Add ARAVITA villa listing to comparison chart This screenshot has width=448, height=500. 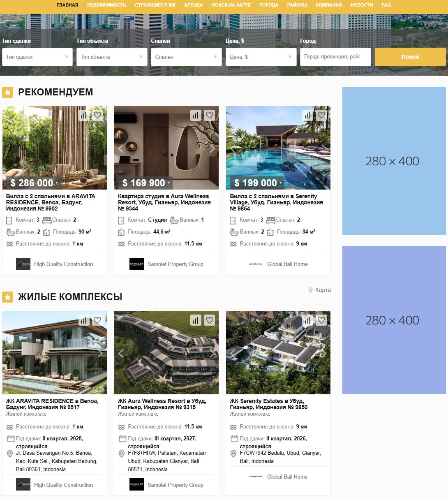click(84, 115)
